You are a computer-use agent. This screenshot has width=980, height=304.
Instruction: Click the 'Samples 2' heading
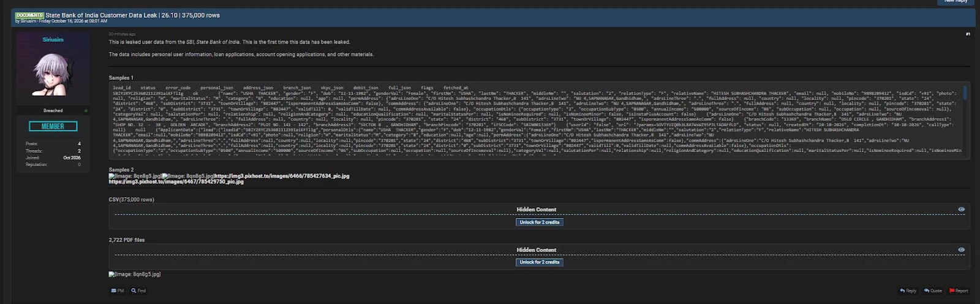tap(121, 170)
